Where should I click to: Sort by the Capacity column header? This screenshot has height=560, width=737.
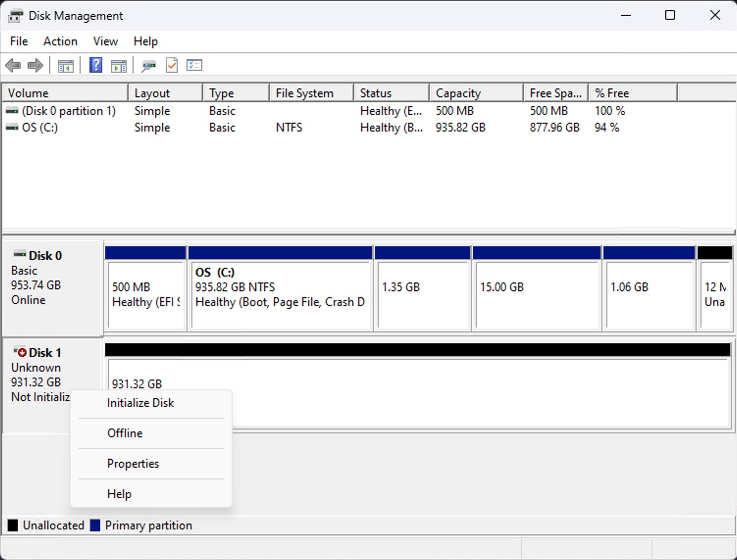coord(476,93)
